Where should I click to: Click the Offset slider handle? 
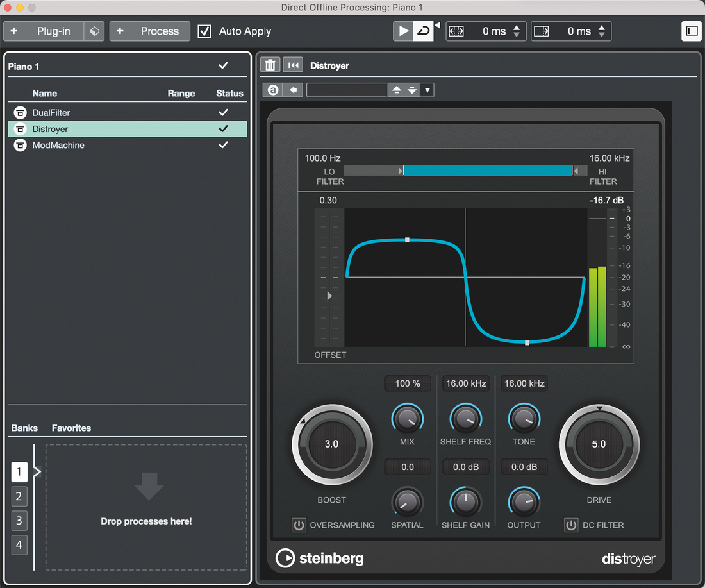[x=329, y=296]
